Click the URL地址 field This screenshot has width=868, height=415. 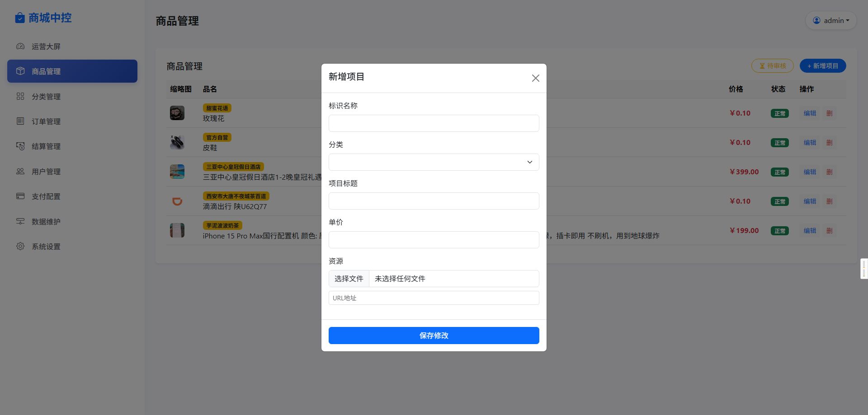434,298
